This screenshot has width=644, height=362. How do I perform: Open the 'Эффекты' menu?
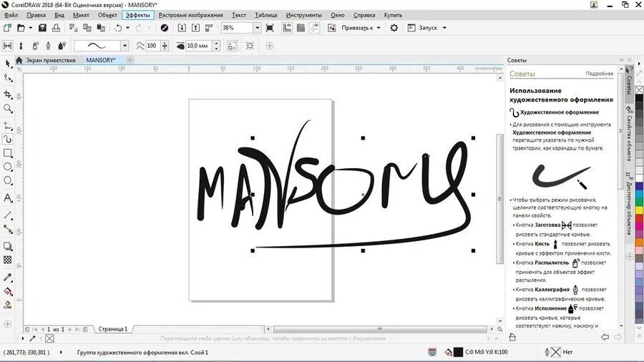point(137,15)
